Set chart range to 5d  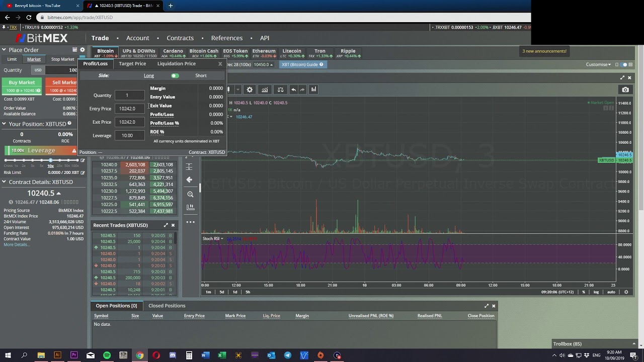click(x=222, y=292)
